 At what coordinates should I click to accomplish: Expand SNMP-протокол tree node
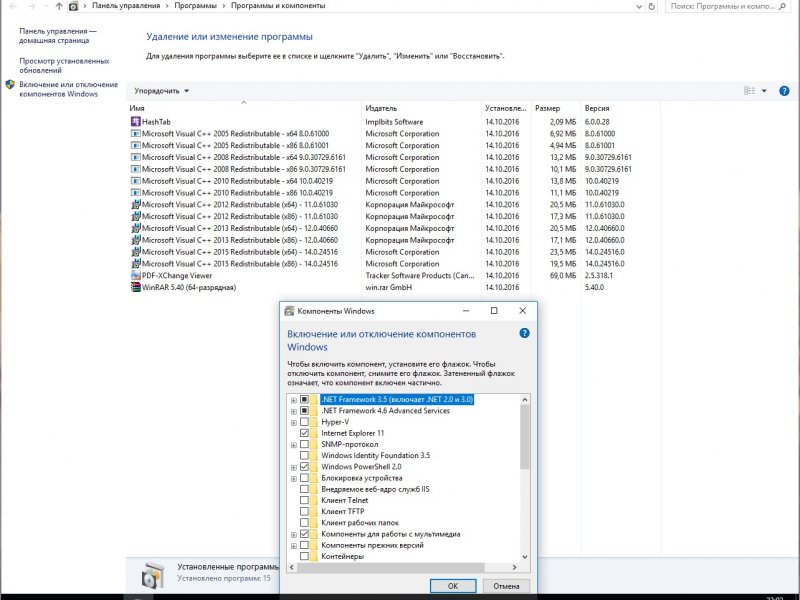point(293,445)
